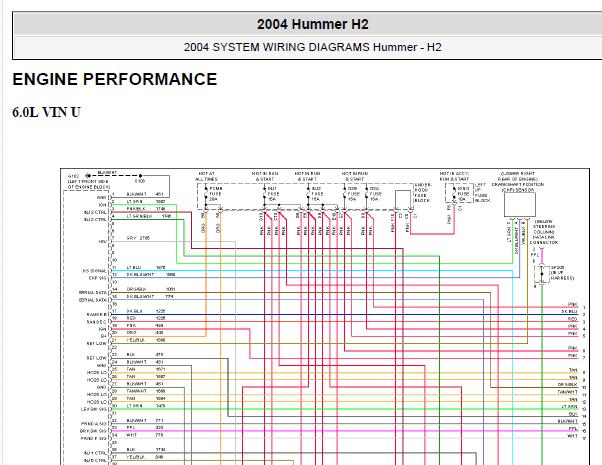The width and height of the screenshot is (602, 465).
Task: Click the "HOT AT ALL TIMES" label in diagram
Action: click(207, 177)
